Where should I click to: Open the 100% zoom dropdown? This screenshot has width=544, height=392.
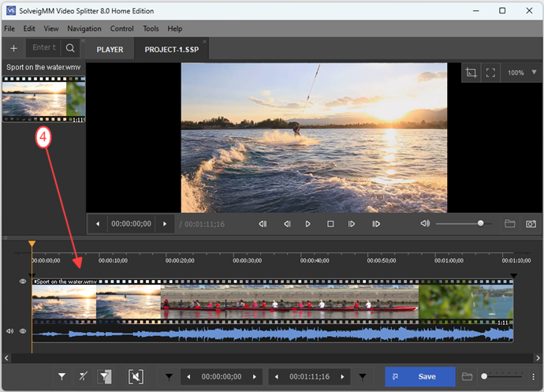coord(521,73)
